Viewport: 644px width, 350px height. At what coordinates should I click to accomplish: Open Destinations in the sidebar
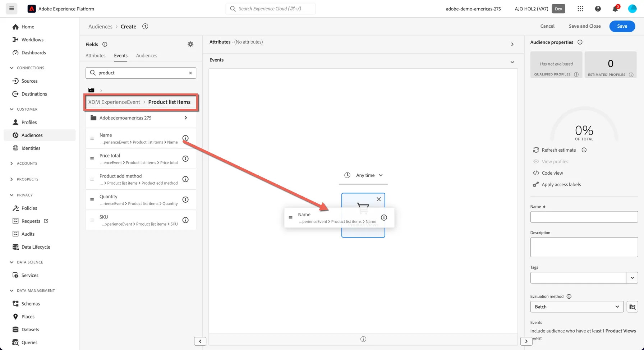coord(34,94)
